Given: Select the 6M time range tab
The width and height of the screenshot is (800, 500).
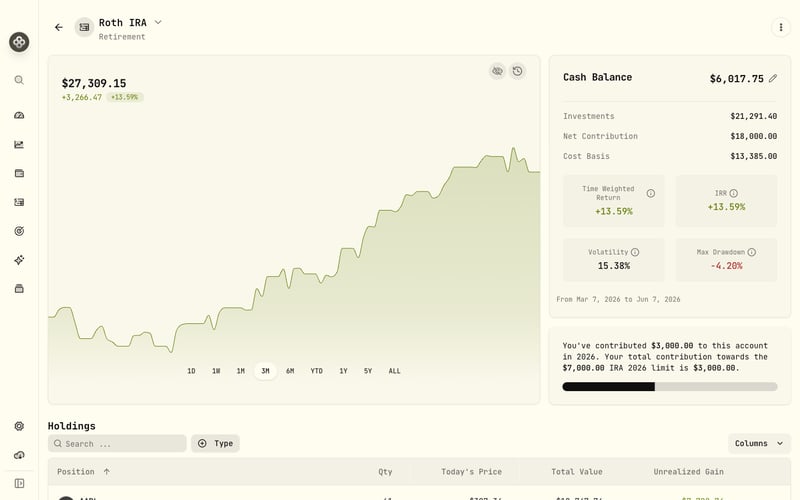Looking at the screenshot, I should click(290, 371).
